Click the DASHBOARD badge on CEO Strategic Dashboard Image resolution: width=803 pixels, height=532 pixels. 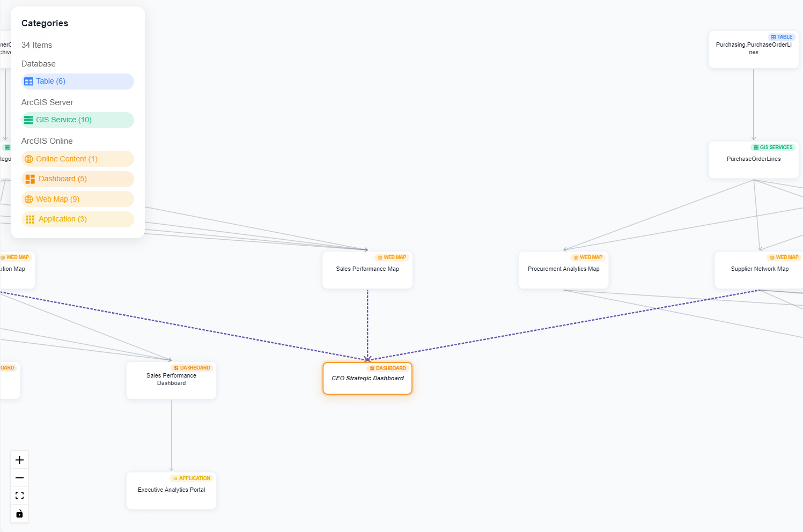[388, 368]
